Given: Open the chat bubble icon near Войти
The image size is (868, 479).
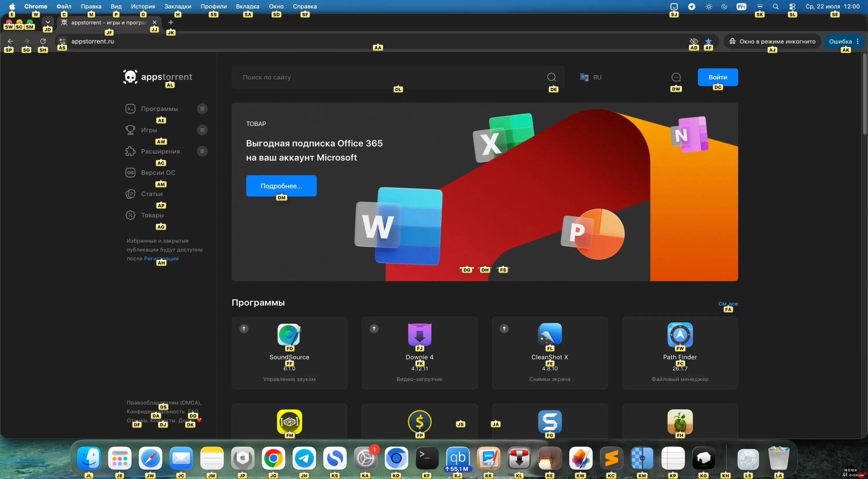Looking at the screenshot, I should tap(676, 77).
